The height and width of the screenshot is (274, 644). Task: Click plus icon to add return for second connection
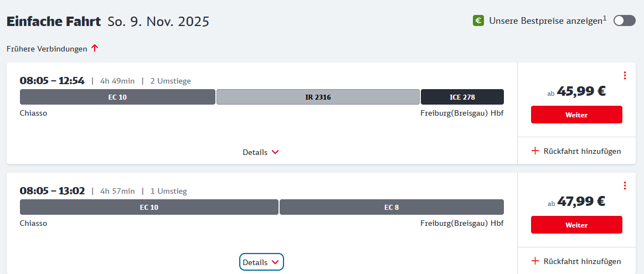point(535,261)
